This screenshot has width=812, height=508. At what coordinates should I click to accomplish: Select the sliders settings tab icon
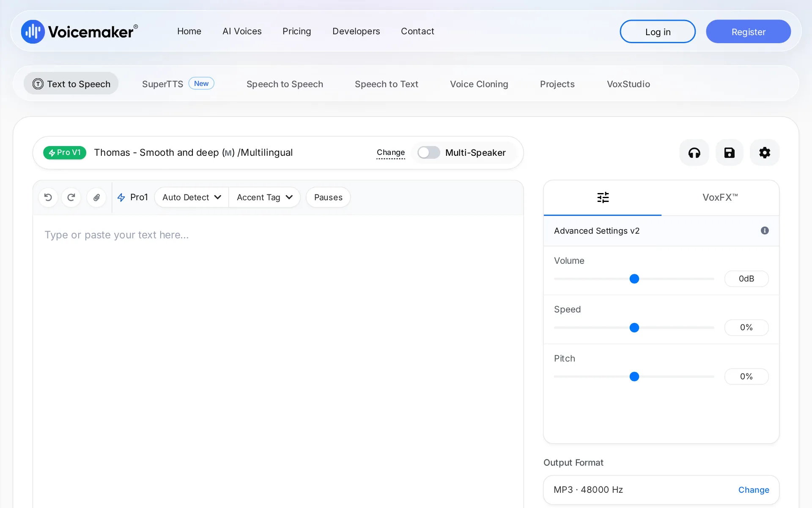[603, 197]
